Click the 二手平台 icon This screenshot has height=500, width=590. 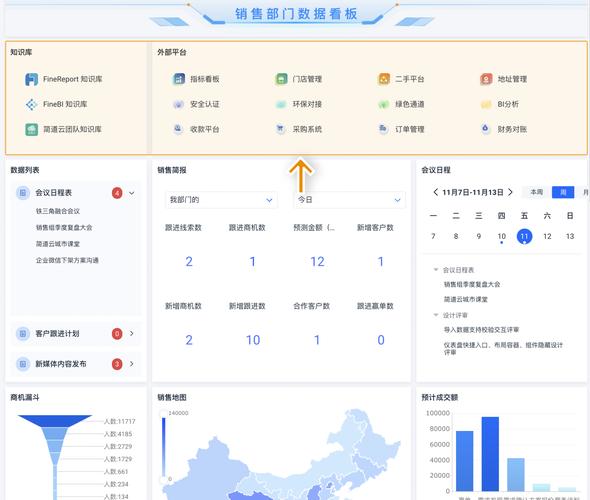click(383, 79)
